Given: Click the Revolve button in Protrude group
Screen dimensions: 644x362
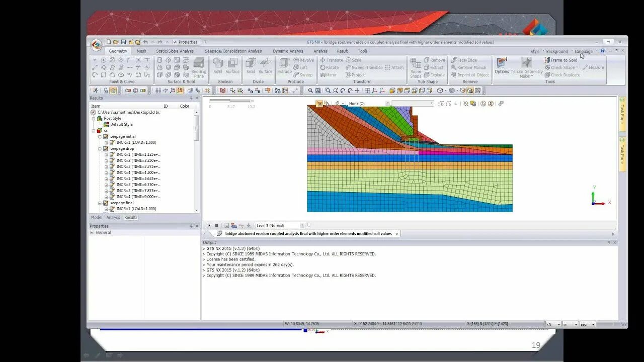Looking at the screenshot, I should (x=303, y=60).
